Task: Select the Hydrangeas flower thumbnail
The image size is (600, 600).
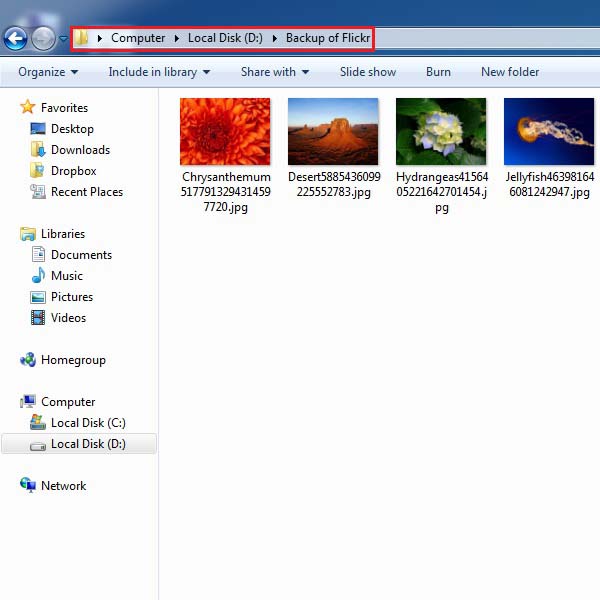Action: click(441, 132)
